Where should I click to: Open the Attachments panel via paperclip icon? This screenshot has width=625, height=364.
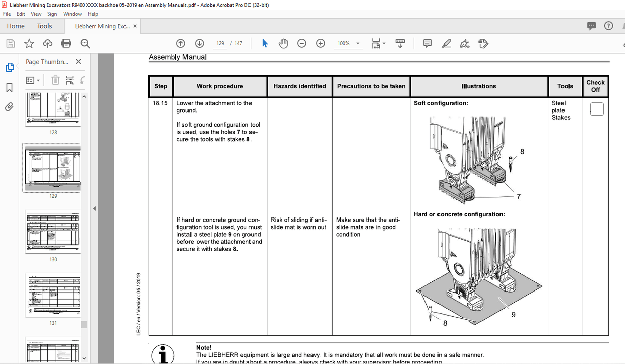pos(10,106)
